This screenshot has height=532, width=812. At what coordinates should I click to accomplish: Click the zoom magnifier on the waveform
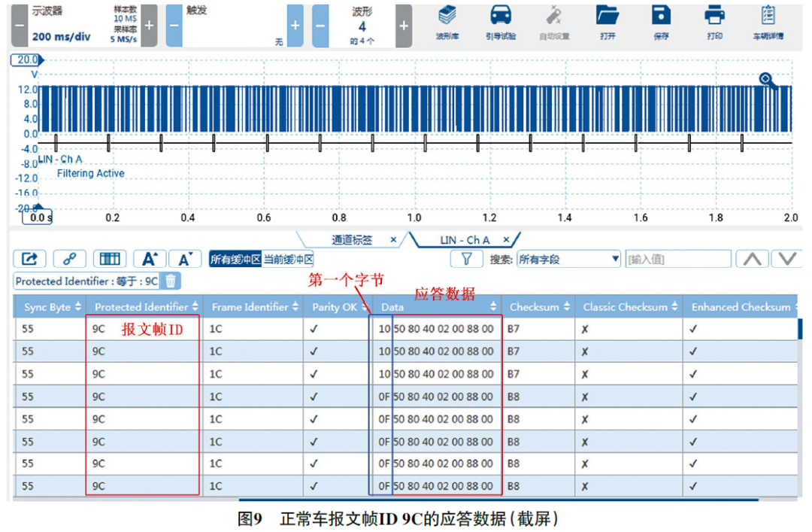click(x=767, y=80)
